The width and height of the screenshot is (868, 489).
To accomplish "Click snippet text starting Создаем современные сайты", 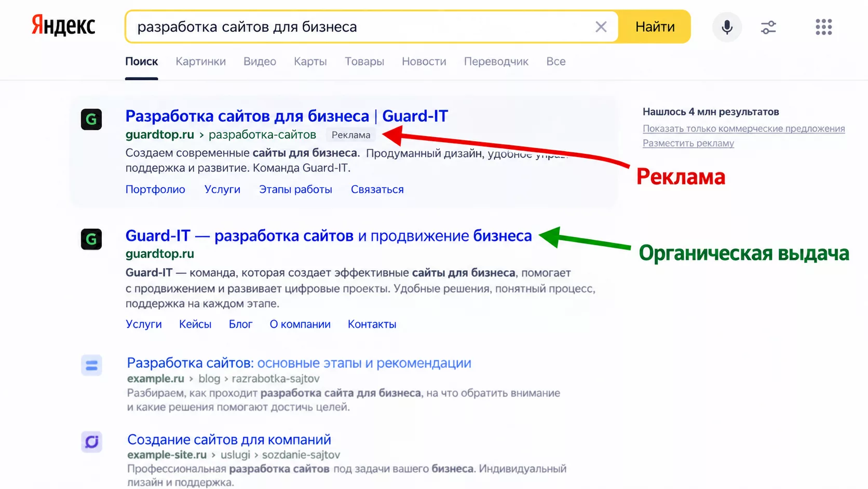I will pyautogui.click(x=347, y=161).
